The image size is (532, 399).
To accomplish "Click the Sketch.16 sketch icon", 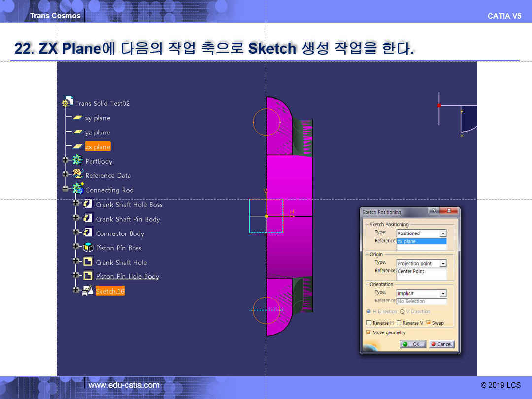I will click(x=88, y=291).
